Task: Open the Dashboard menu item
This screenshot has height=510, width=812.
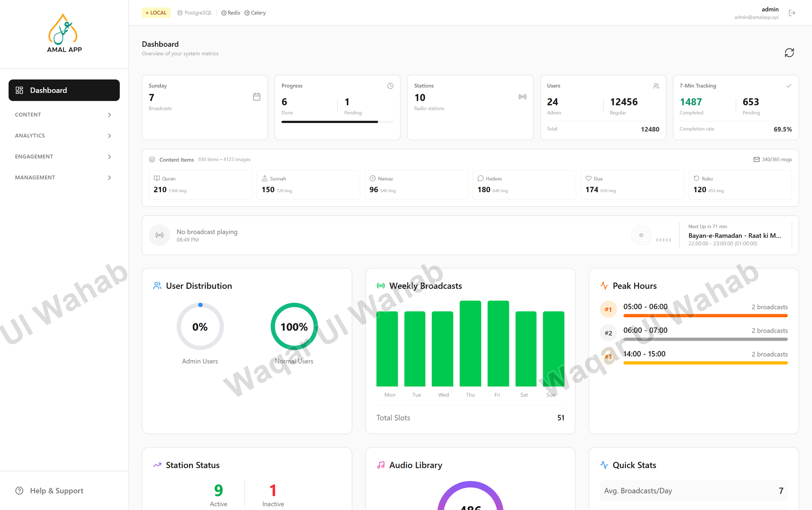Action: point(64,90)
